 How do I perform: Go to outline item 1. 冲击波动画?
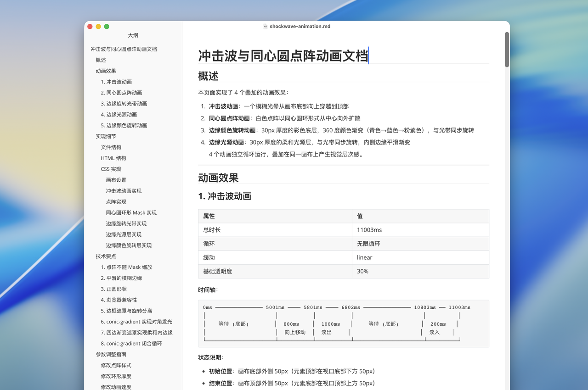point(116,82)
